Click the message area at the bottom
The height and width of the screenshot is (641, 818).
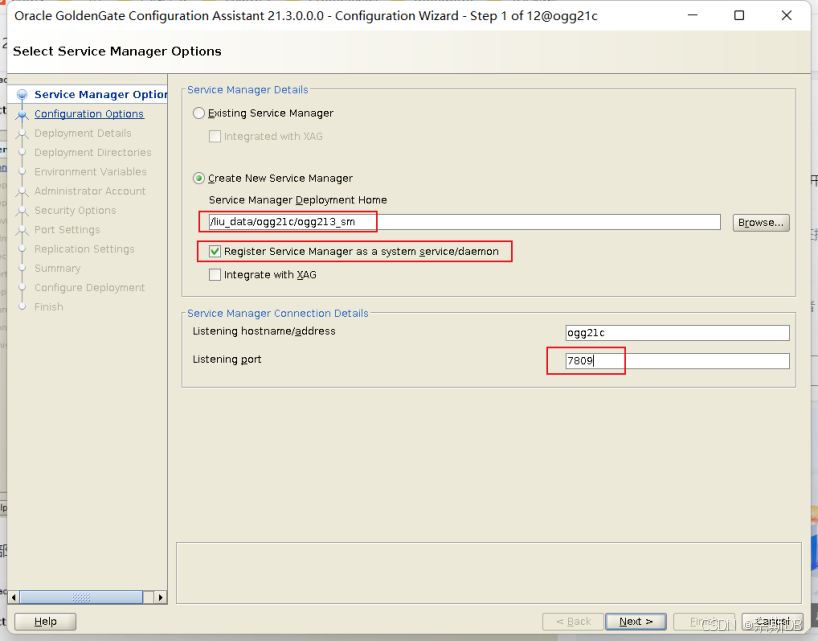488,573
